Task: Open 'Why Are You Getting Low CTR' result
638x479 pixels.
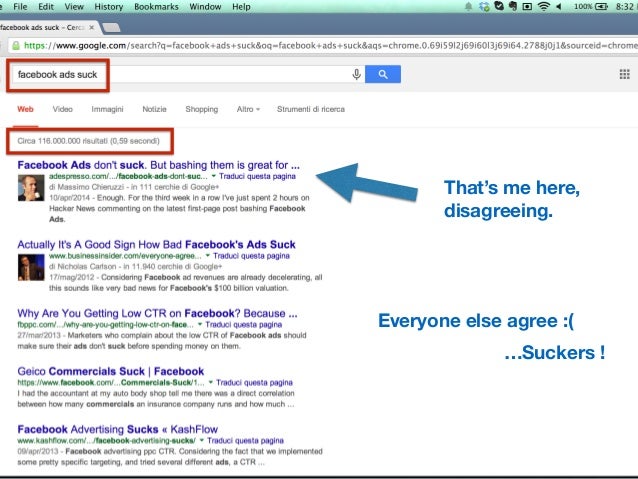Action: click(x=157, y=313)
